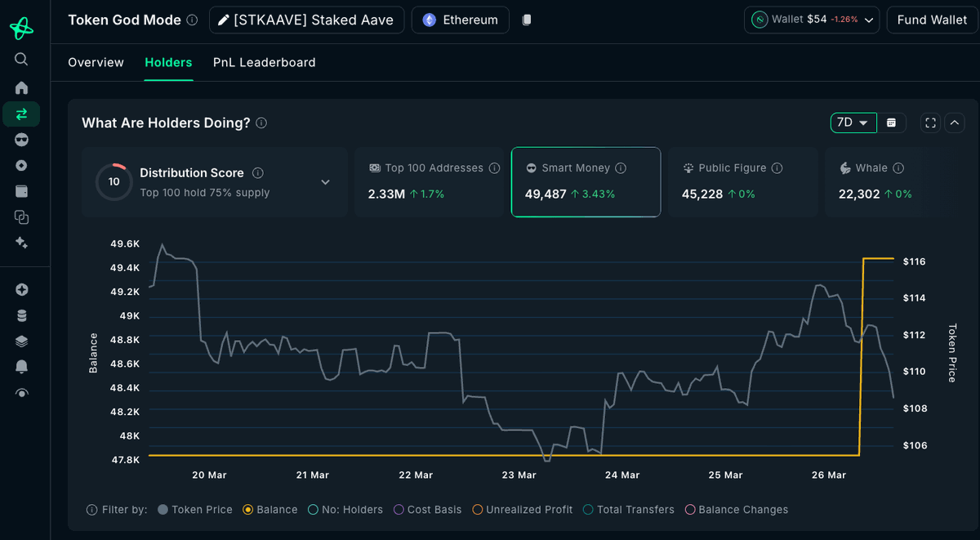The height and width of the screenshot is (540, 980).
Task: Expand the Distribution Score chevron
Action: point(325,182)
